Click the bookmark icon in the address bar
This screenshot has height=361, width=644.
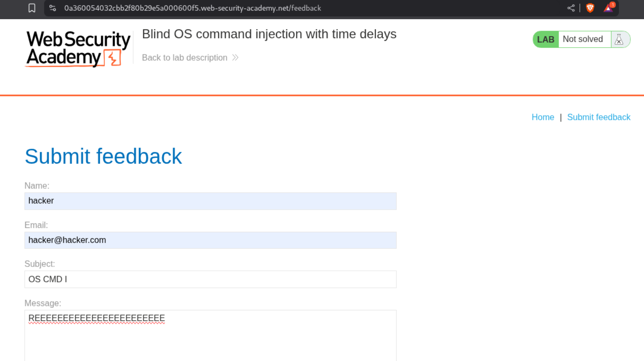click(32, 8)
